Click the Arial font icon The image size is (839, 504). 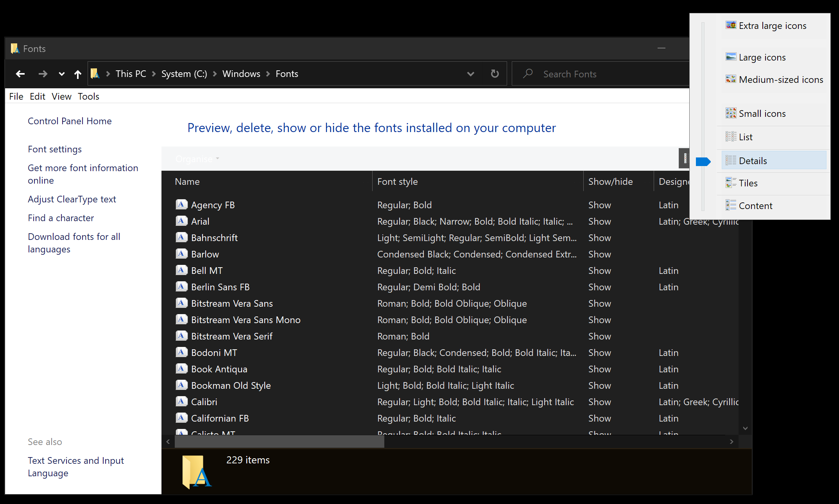pos(181,221)
